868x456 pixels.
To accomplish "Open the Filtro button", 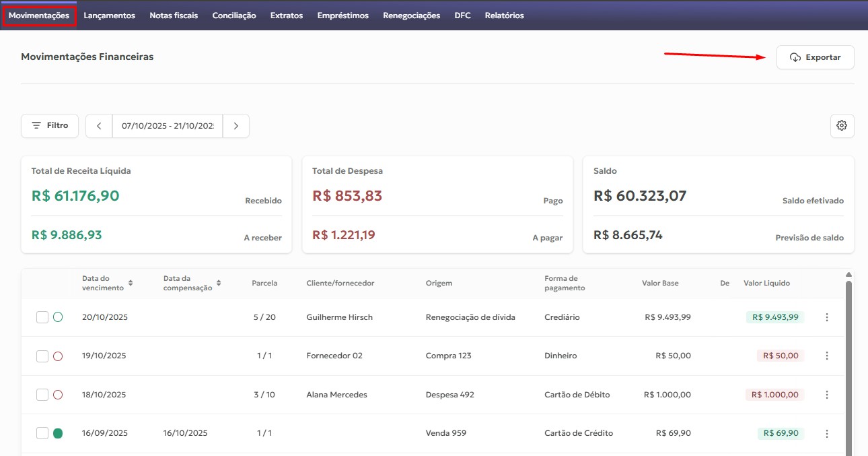I will 50,126.
